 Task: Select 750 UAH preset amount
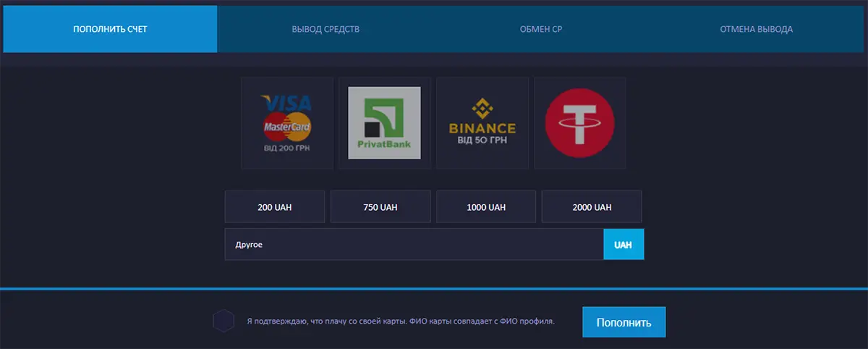pos(380,207)
